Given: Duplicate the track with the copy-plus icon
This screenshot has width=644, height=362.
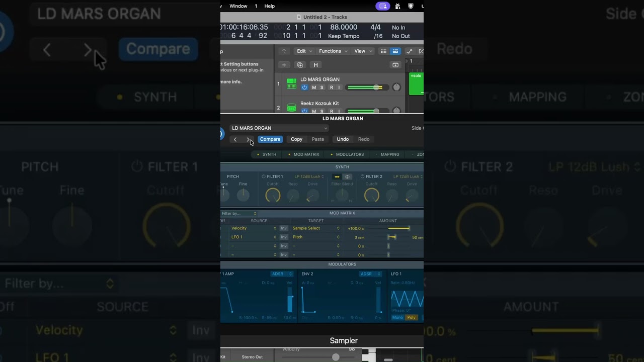Looking at the screenshot, I should [x=300, y=65].
